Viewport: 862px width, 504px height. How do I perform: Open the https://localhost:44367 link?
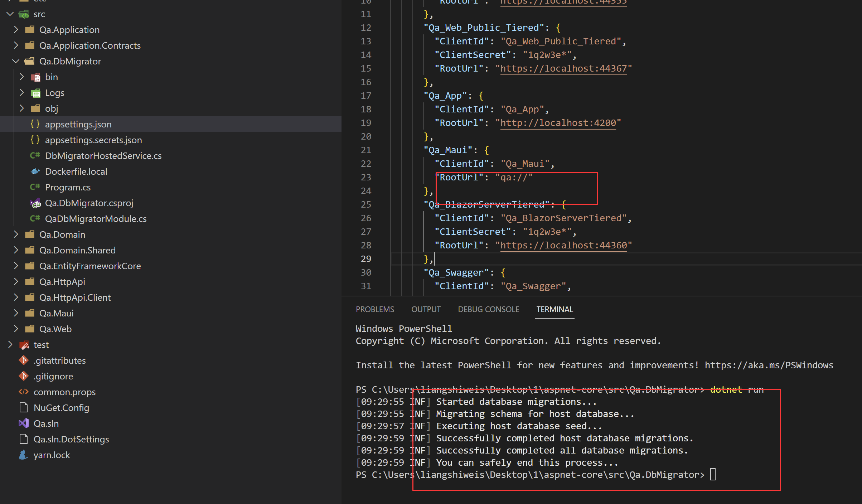pos(563,68)
